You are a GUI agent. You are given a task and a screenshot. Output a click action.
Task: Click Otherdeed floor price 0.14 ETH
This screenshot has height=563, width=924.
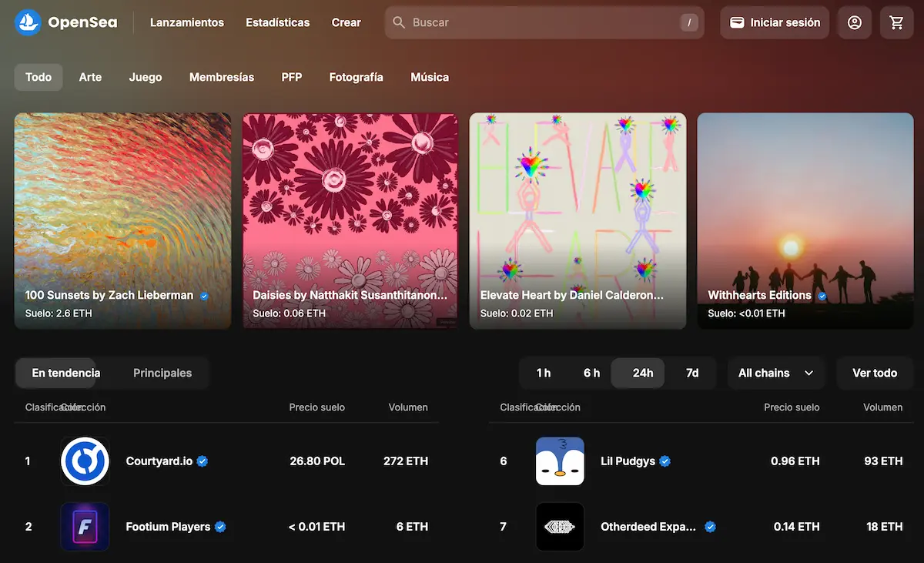[797, 527]
